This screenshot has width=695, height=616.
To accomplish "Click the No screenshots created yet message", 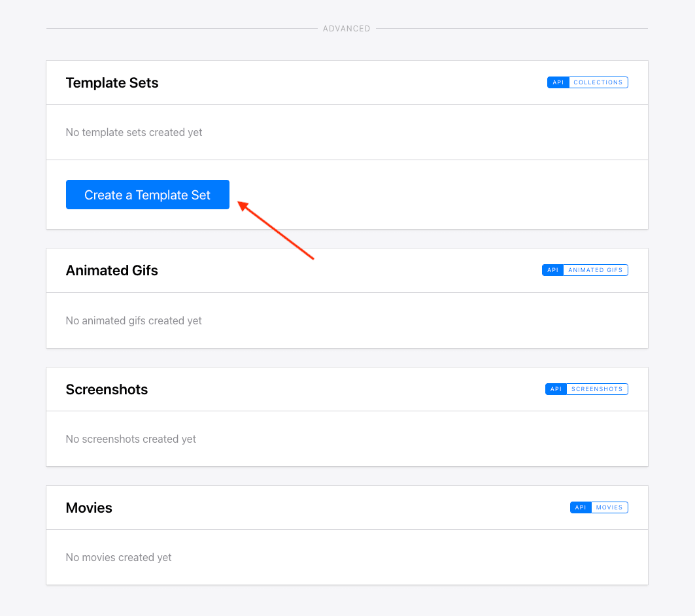I will pos(130,439).
